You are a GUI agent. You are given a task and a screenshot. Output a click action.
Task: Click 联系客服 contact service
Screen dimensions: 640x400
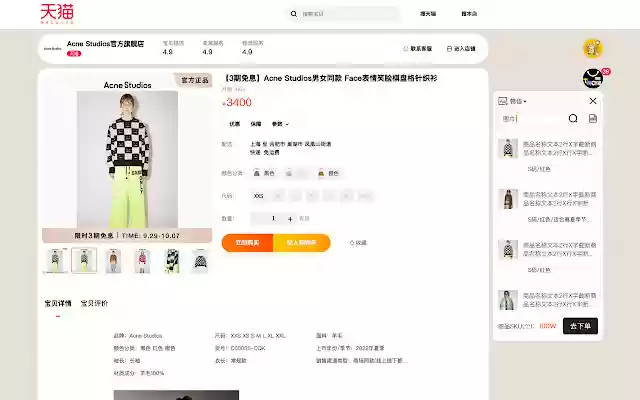[418, 49]
